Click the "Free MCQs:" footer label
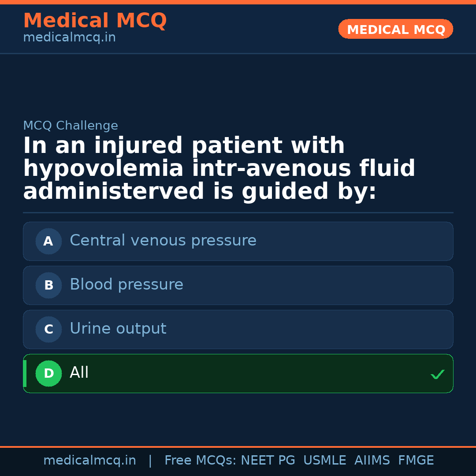This screenshot has height=476, width=476. 200,461
